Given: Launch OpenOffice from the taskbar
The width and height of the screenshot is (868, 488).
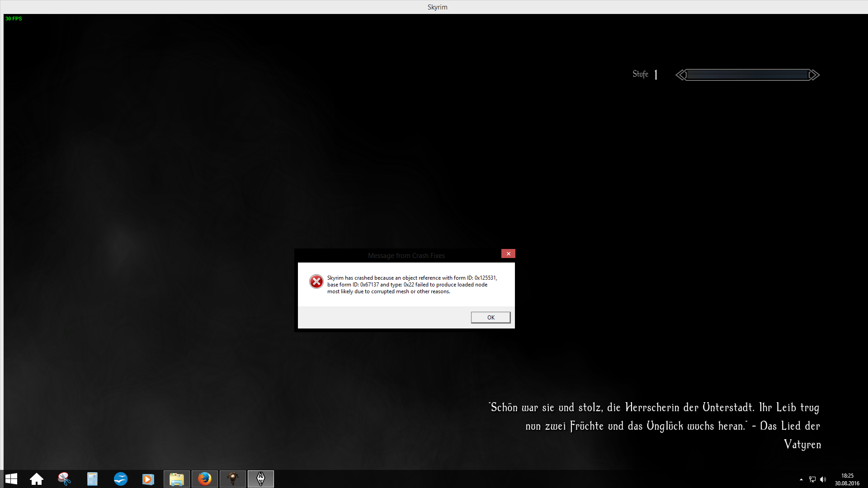Looking at the screenshot, I should pyautogui.click(x=121, y=479).
